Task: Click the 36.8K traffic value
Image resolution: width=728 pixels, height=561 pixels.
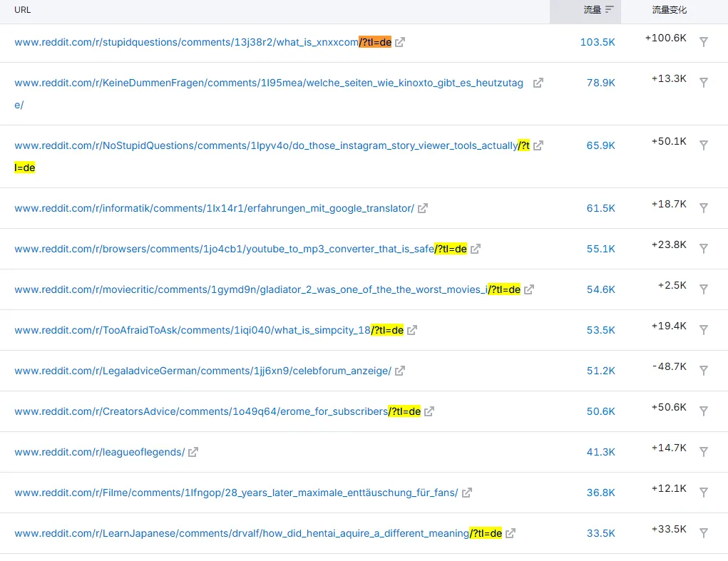Action: [x=601, y=493]
